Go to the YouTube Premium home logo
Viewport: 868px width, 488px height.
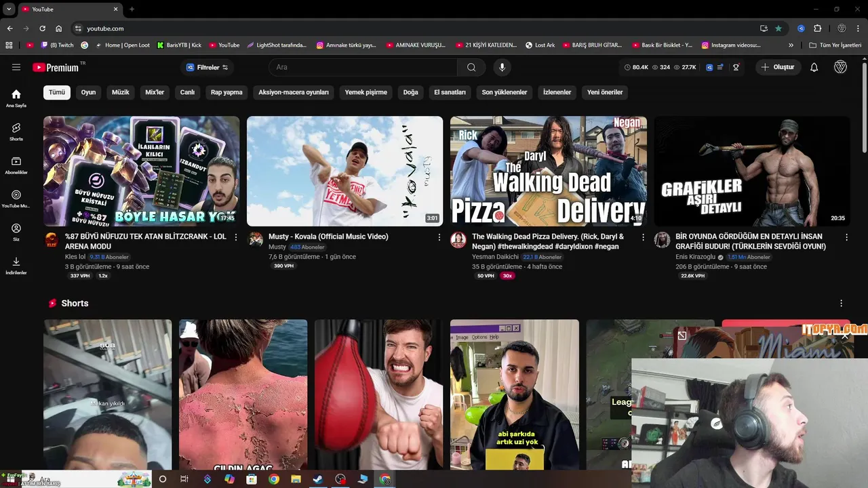click(x=56, y=67)
